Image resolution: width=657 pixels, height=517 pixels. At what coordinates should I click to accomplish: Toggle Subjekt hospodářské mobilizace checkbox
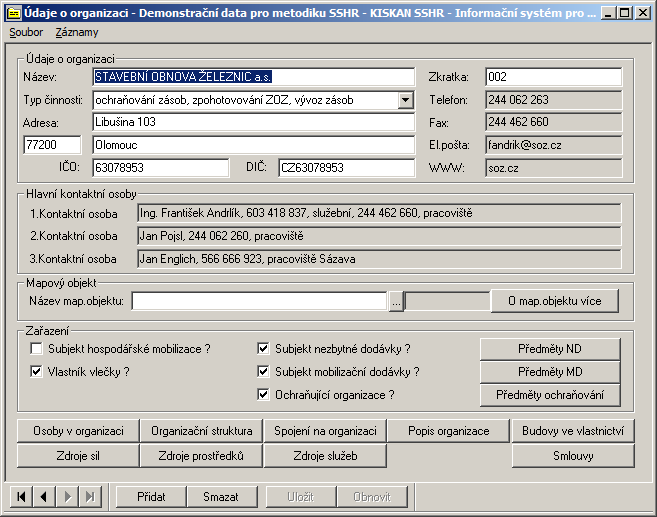[x=36, y=349]
